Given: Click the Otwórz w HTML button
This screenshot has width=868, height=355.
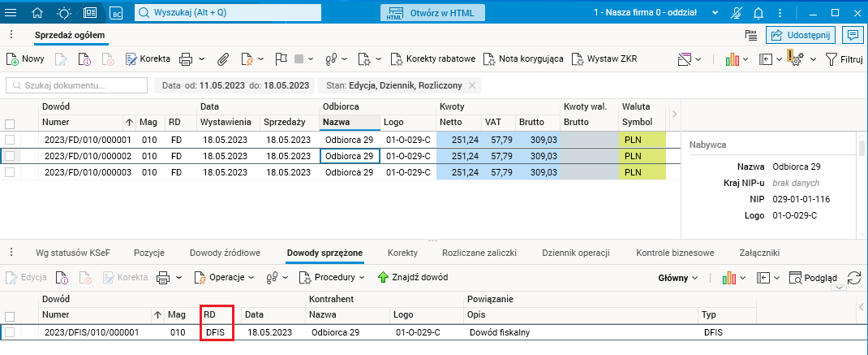Looking at the screenshot, I should pos(432,12).
